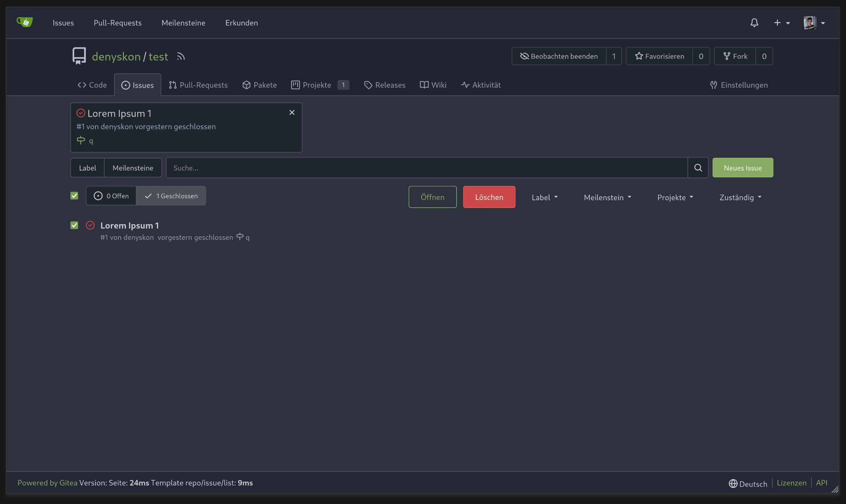Show 1 Geschlossen issues

171,196
